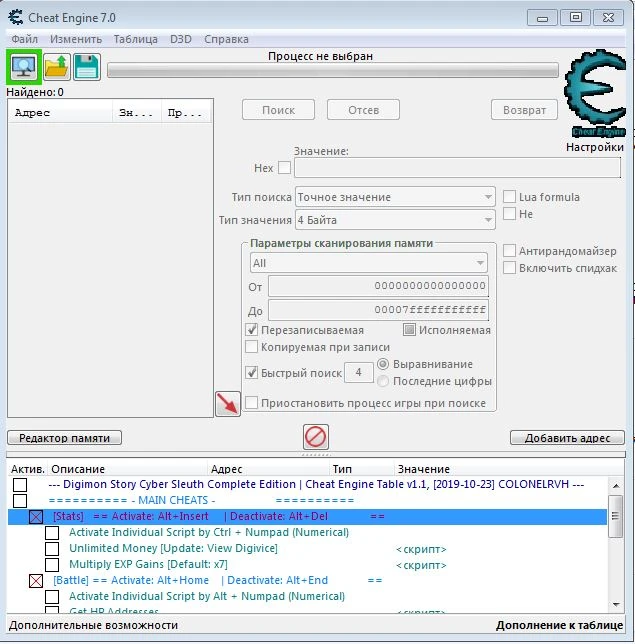Enable the Антирандомайзер checkbox

(x=509, y=251)
